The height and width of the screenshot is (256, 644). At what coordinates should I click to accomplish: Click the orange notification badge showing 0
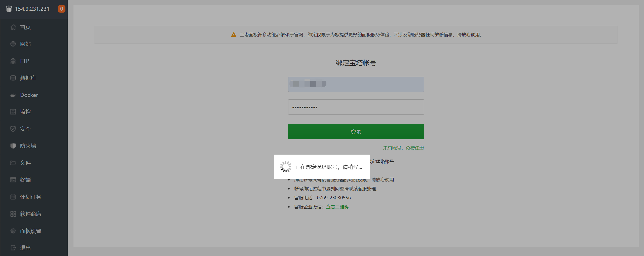61,9
